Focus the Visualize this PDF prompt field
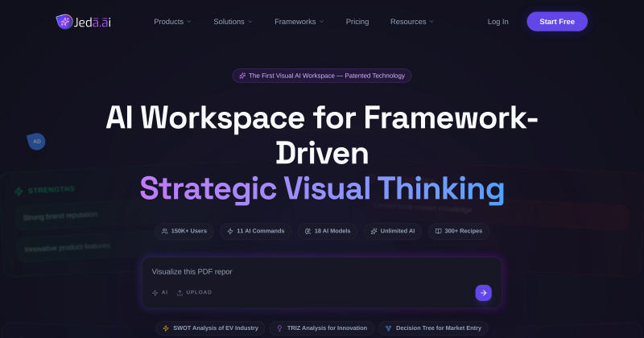This screenshot has width=644, height=338. 322,272
